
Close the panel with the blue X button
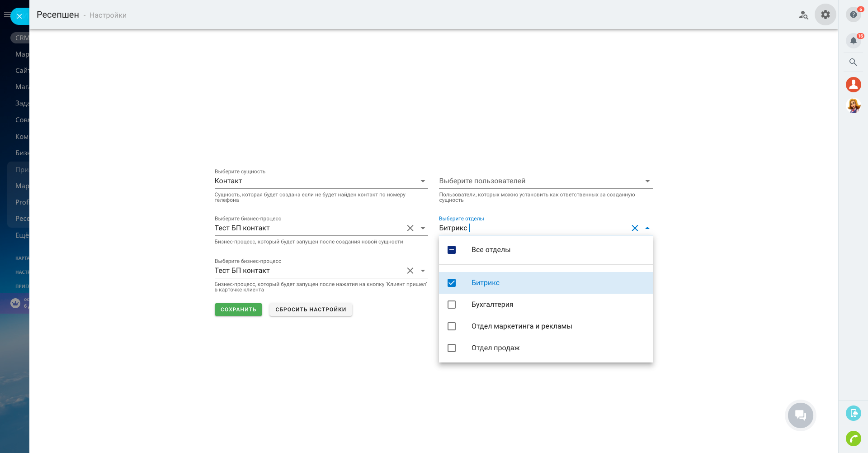(19, 16)
